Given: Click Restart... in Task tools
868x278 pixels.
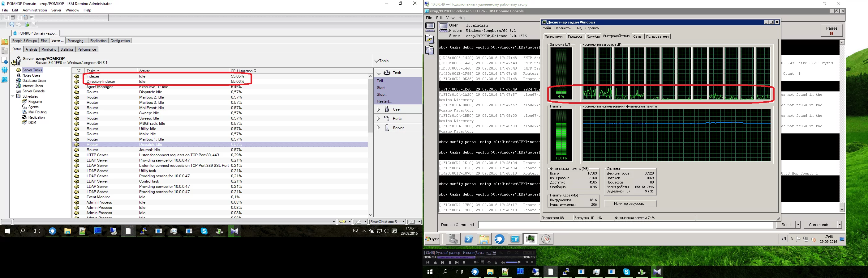Looking at the screenshot, I should (384, 101).
